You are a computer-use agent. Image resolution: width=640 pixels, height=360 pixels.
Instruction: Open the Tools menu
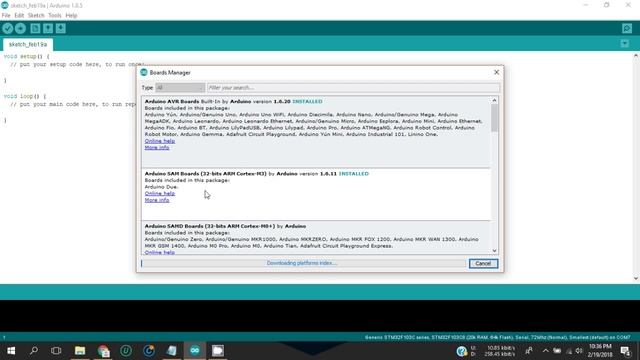pyautogui.click(x=55, y=16)
